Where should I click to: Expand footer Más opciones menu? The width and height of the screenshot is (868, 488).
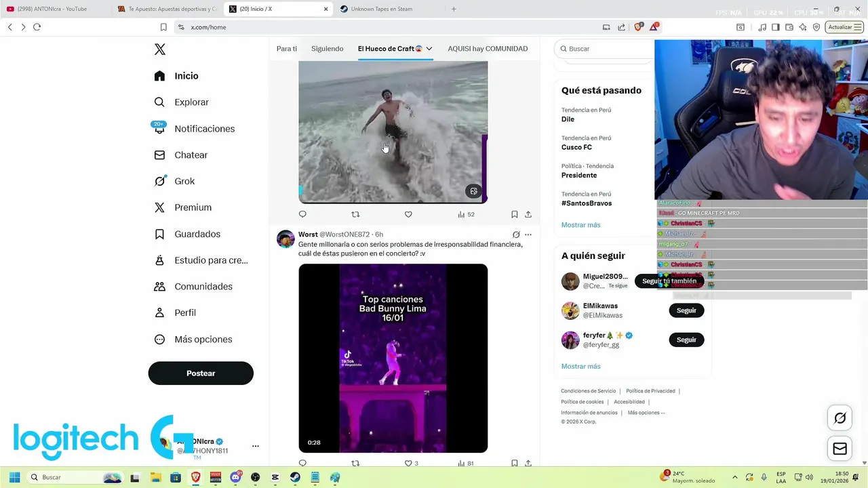point(646,413)
